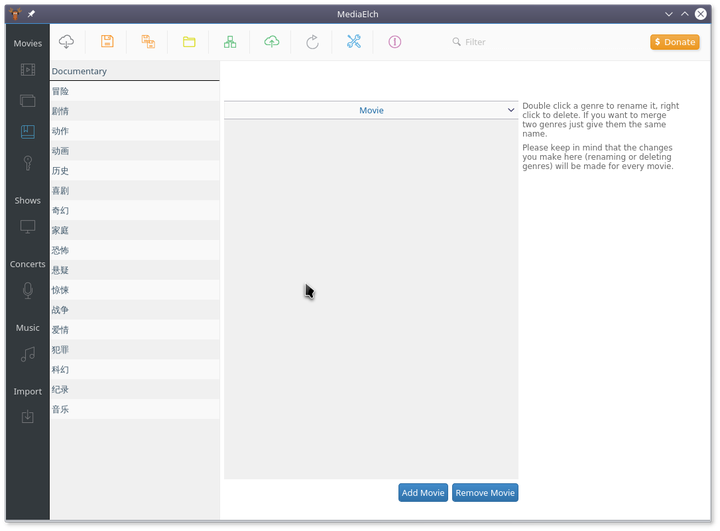Open settings via wrench icon
720x531 pixels.
point(353,42)
